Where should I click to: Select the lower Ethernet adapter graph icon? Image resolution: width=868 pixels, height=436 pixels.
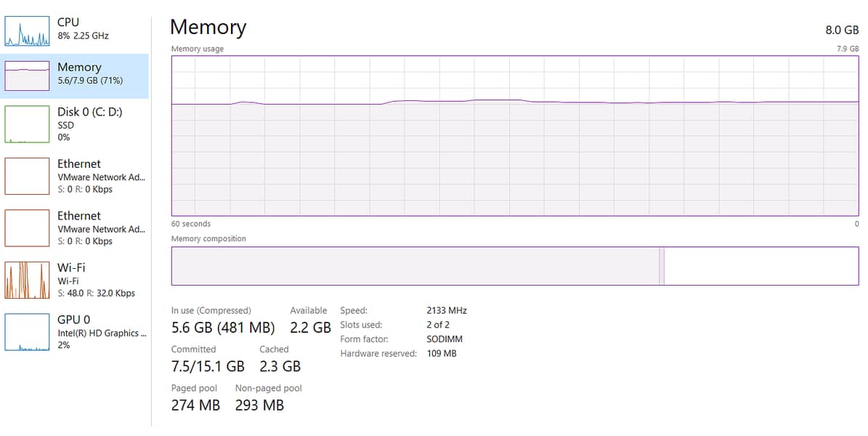coord(28,228)
